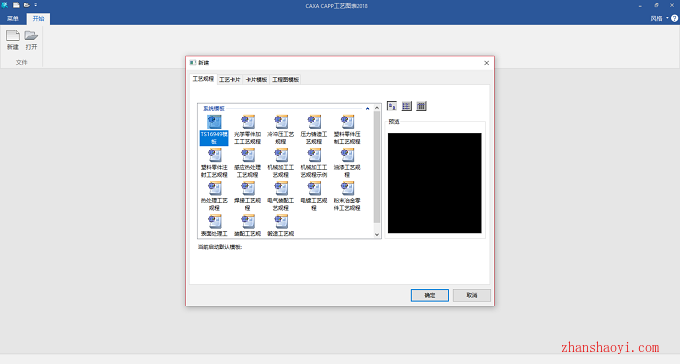Image resolution: width=680 pixels, height=364 pixels.
Task: Choose the 热处理工艺规程 template
Action: coord(214,197)
